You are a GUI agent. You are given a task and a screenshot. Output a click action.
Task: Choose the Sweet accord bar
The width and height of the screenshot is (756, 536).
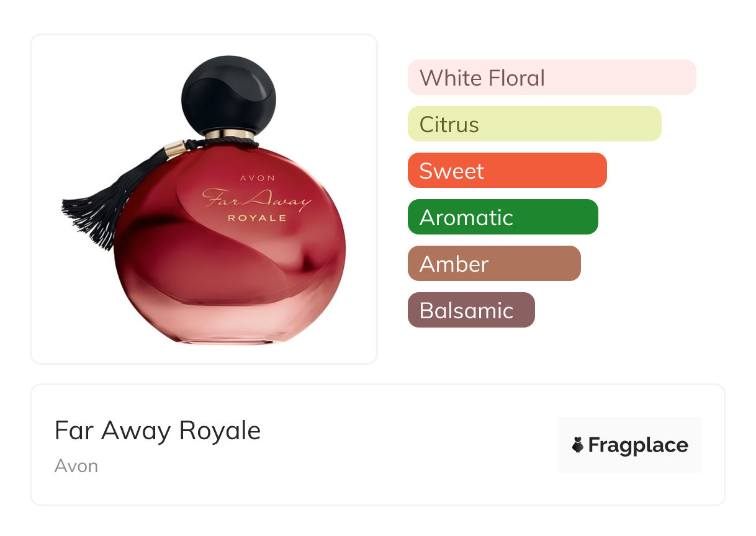click(507, 171)
